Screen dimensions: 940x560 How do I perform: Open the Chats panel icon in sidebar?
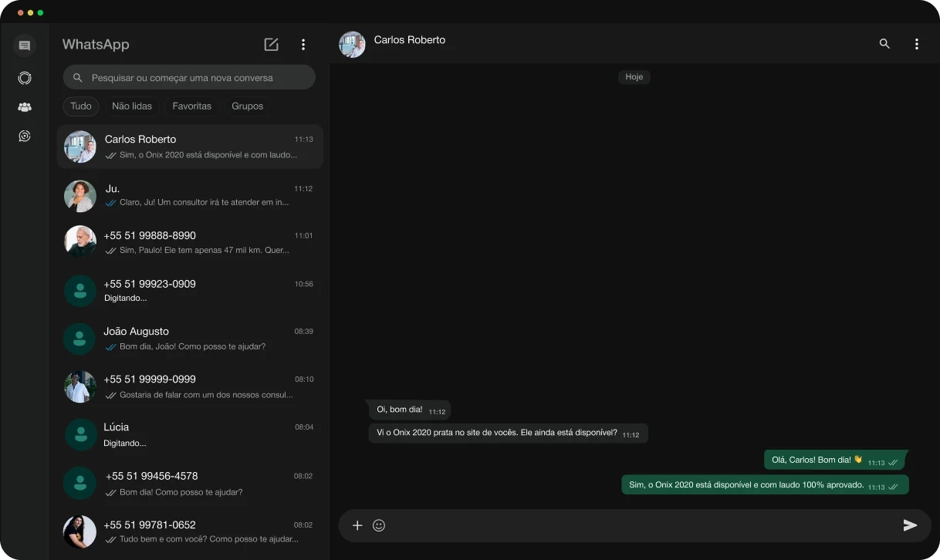coord(24,46)
